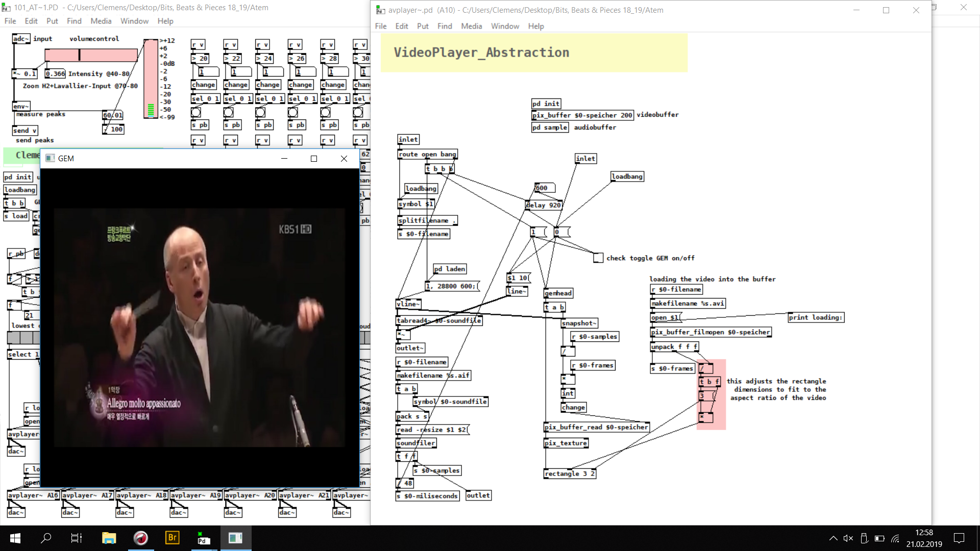Click the 'open $1' message box
This screenshot has width=980, height=551.
pyautogui.click(x=666, y=317)
